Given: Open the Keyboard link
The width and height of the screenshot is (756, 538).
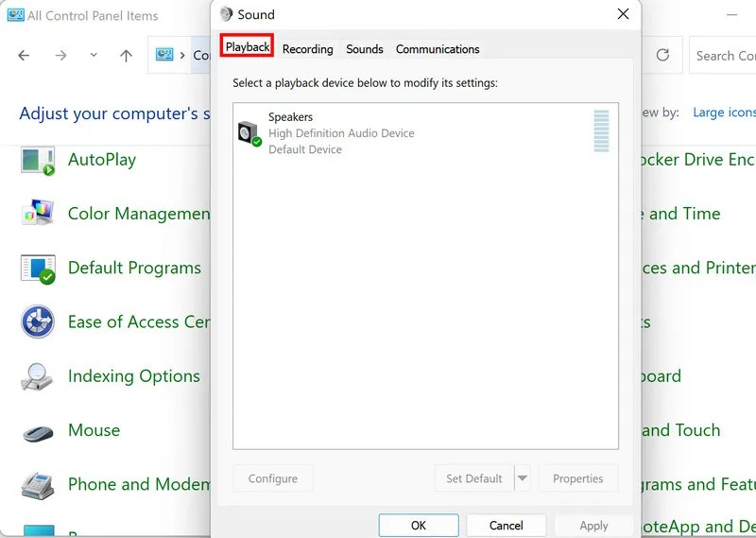Looking at the screenshot, I should [661, 376].
